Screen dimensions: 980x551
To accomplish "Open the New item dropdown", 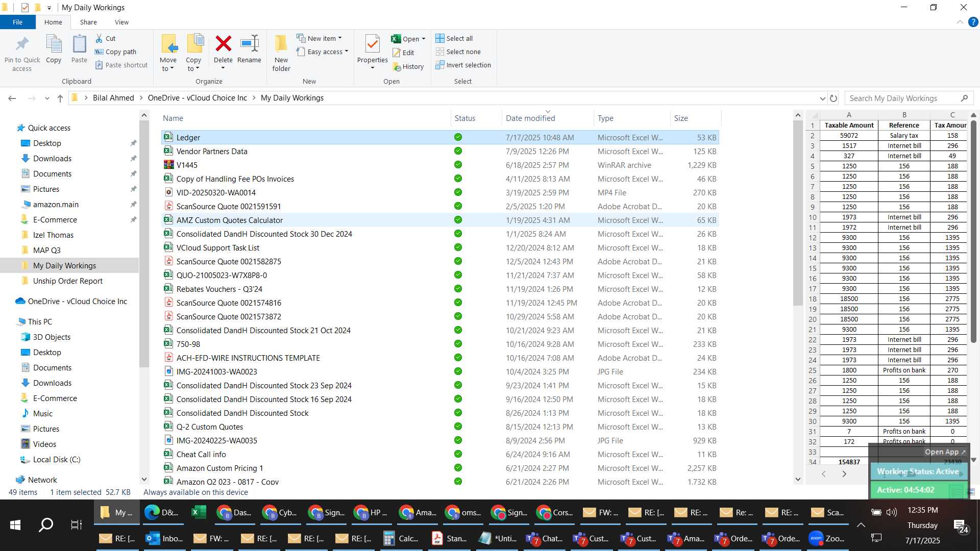I will point(320,38).
